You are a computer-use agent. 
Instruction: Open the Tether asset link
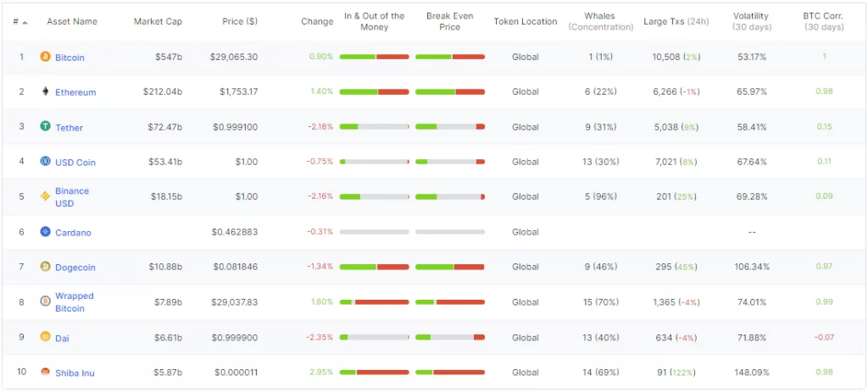click(70, 128)
